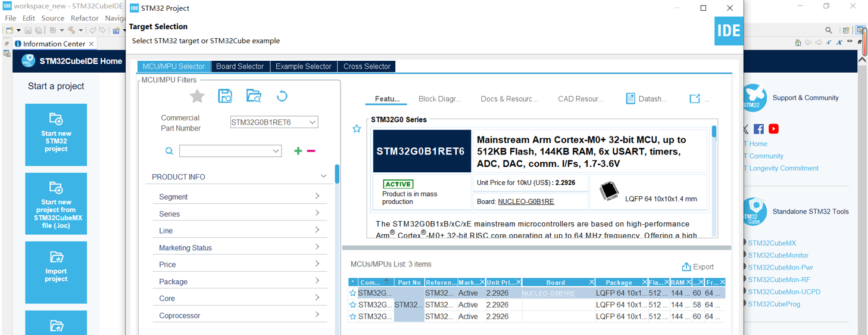
Task: Close the Information Center tab
Action: coord(91,44)
